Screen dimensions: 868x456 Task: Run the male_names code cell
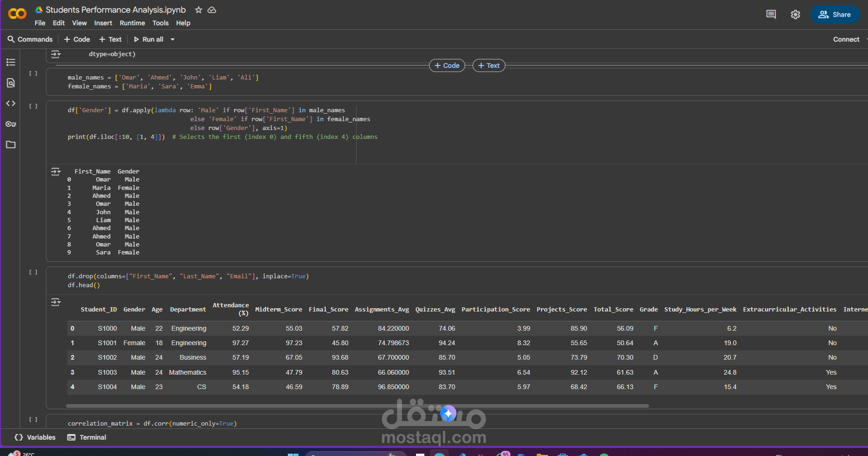pos(33,73)
